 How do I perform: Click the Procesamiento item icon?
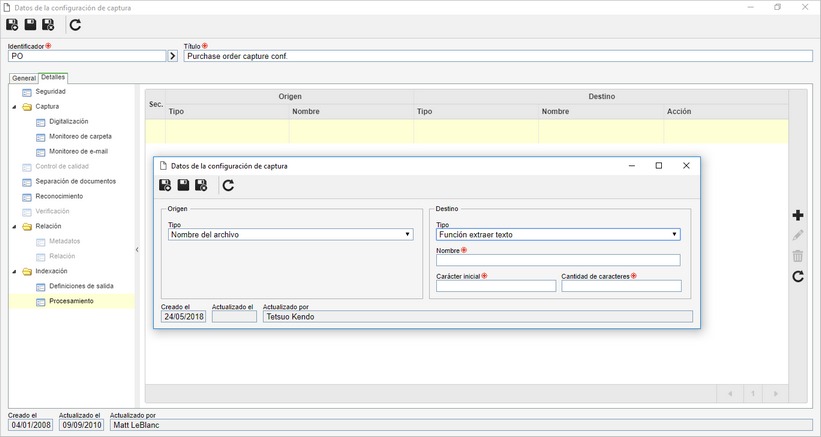[40, 302]
